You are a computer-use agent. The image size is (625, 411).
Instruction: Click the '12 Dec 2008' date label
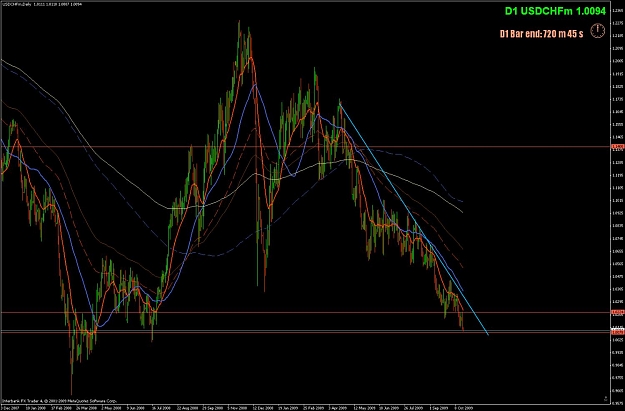click(x=263, y=408)
